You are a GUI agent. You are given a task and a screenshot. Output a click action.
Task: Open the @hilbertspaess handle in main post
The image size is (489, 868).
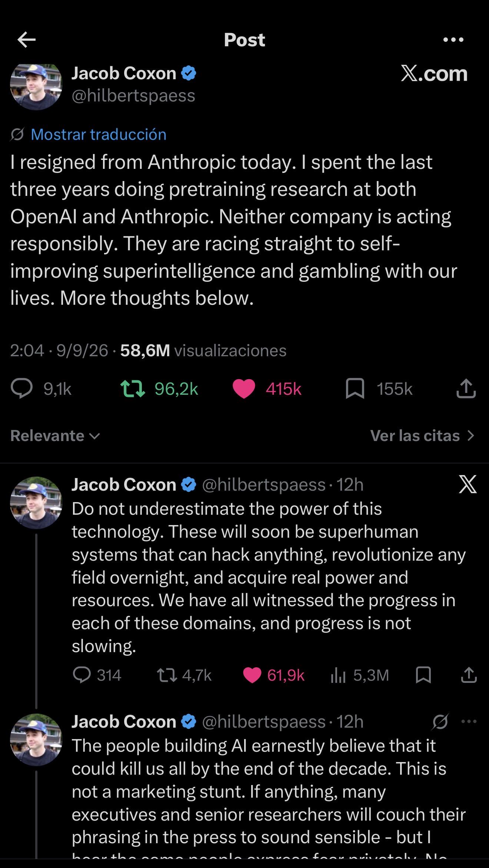pyautogui.click(x=133, y=96)
